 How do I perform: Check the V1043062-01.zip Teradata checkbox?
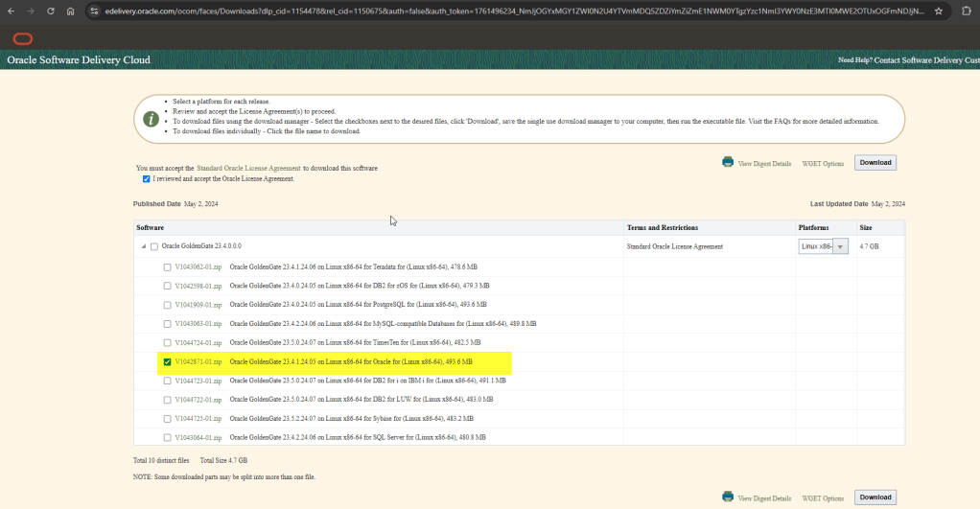coord(168,266)
